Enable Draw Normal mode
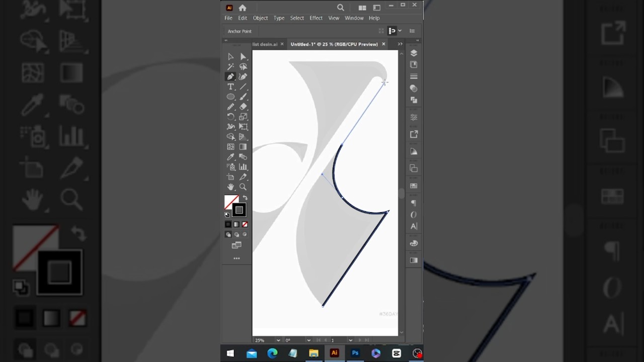The image size is (644, 362). (x=228, y=234)
